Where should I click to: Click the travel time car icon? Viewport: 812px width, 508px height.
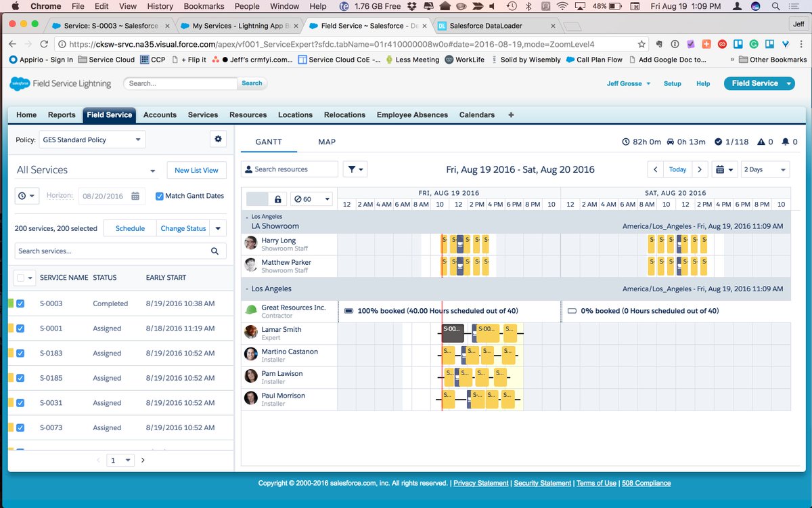tap(671, 142)
